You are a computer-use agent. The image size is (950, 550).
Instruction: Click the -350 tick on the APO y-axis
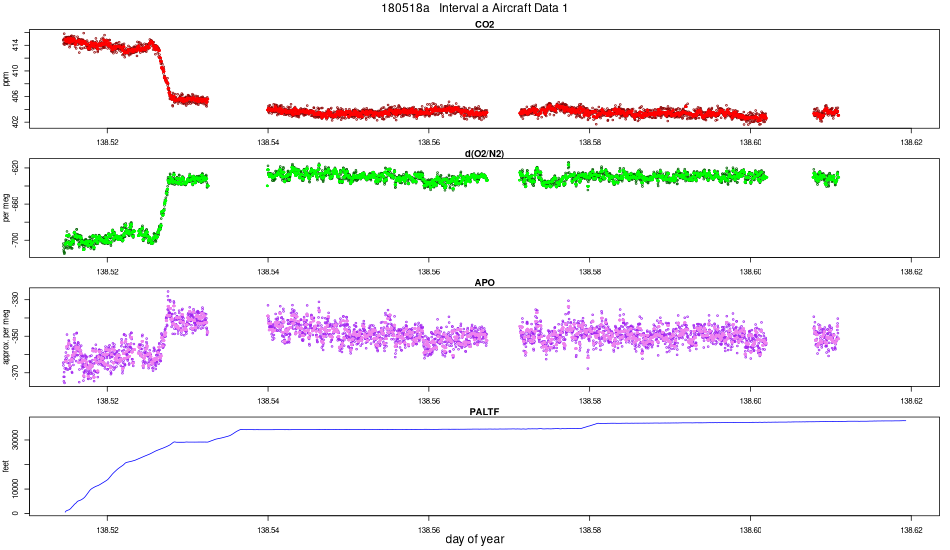pos(16,335)
